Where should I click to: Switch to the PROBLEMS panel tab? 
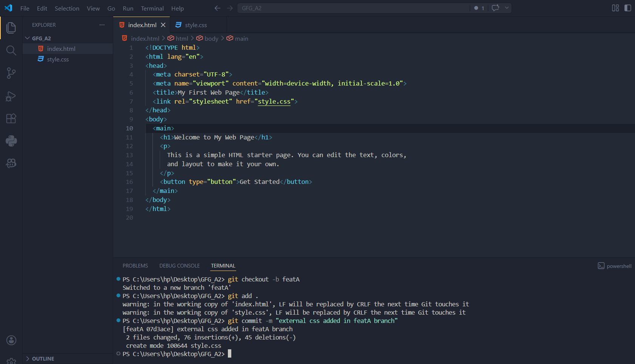[x=135, y=266]
